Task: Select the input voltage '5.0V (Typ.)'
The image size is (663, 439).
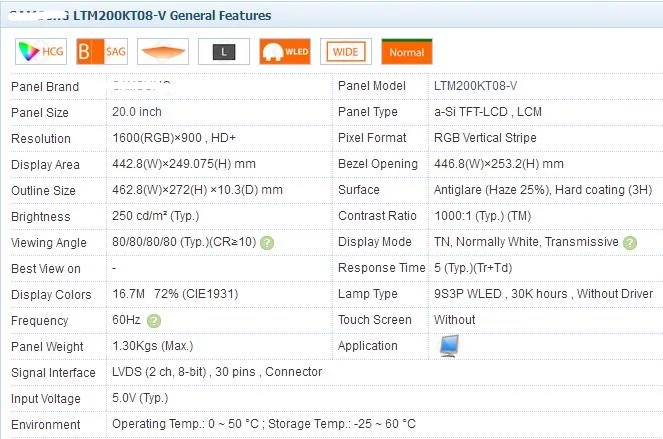Action: pyautogui.click(x=140, y=398)
